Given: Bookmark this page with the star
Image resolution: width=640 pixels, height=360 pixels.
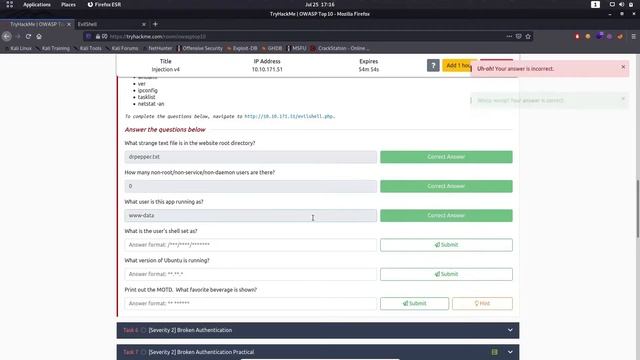Looking at the screenshot, I should coord(528,36).
